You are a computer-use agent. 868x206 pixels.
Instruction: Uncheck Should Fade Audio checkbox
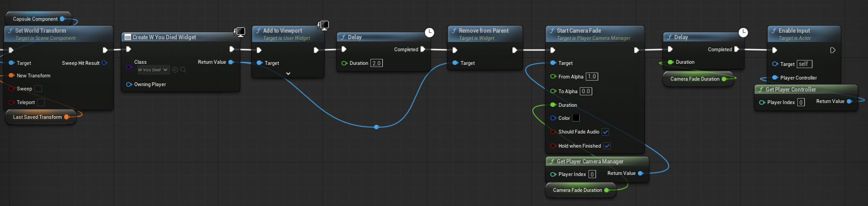pos(605,132)
